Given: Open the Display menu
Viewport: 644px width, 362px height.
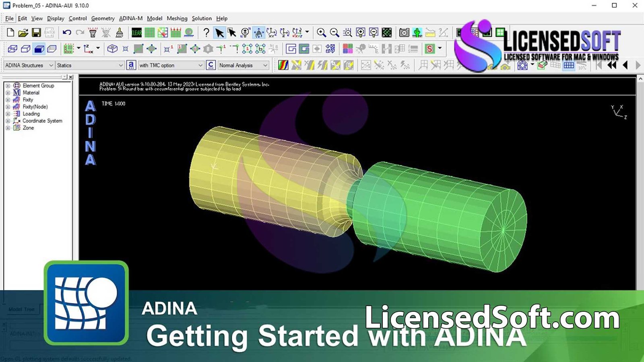Looking at the screenshot, I should click(56, 18).
